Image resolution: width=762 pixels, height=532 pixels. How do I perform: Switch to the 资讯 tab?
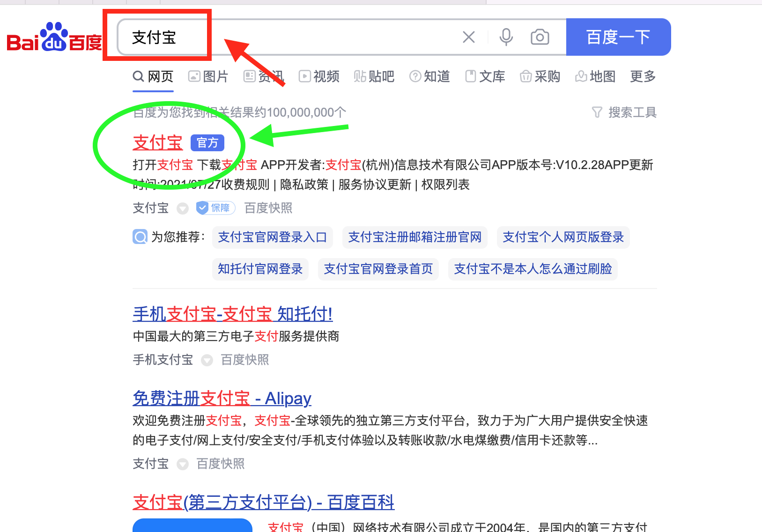click(x=264, y=76)
